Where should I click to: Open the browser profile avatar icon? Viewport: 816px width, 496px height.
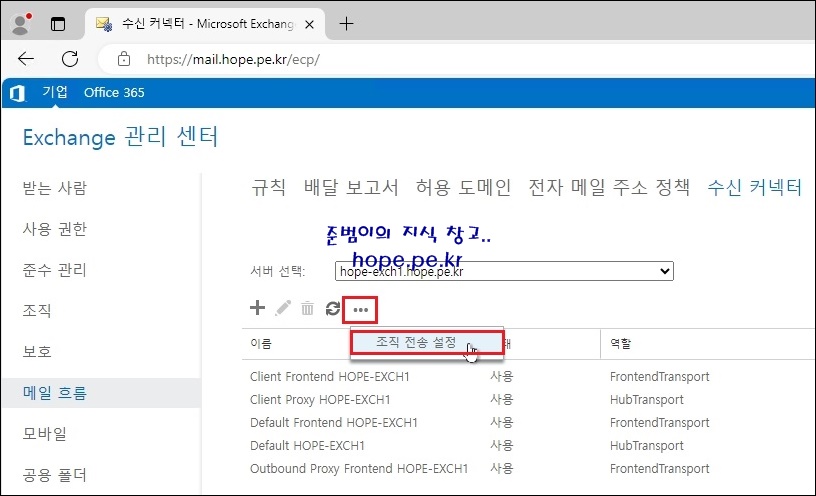pyautogui.click(x=21, y=24)
